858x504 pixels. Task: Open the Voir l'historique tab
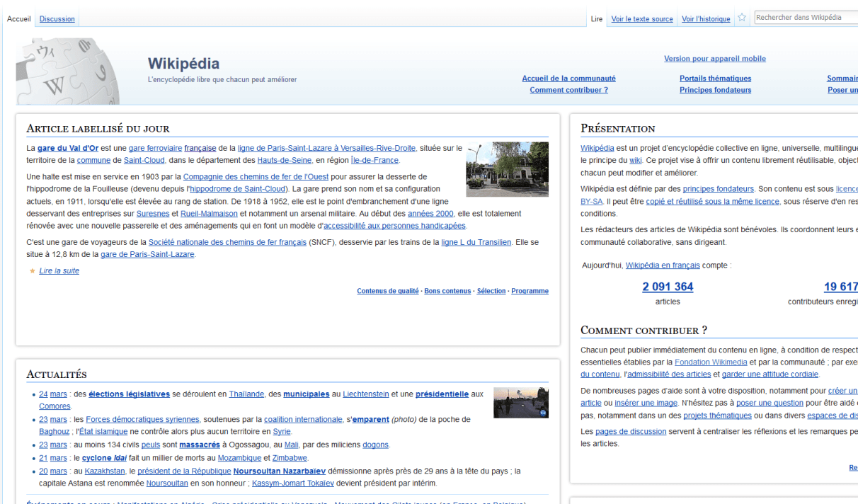point(706,18)
